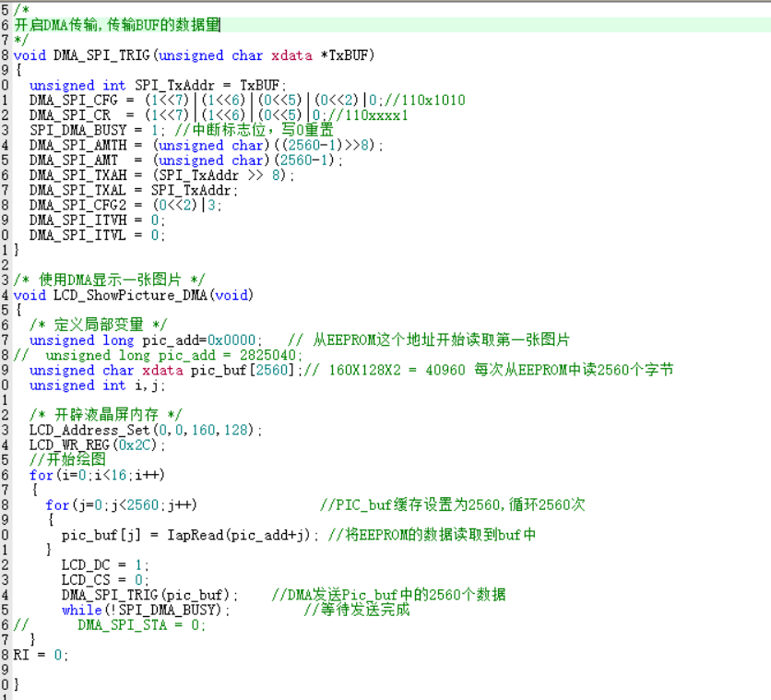Click the comment //110x1010

click(x=424, y=101)
